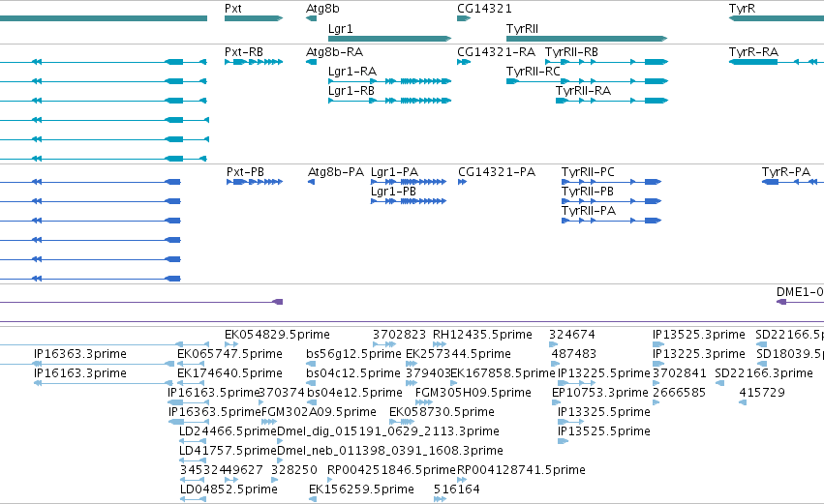Select the Atg8b-RA transcript label
The height and width of the screenshot is (504, 824).
point(334,52)
